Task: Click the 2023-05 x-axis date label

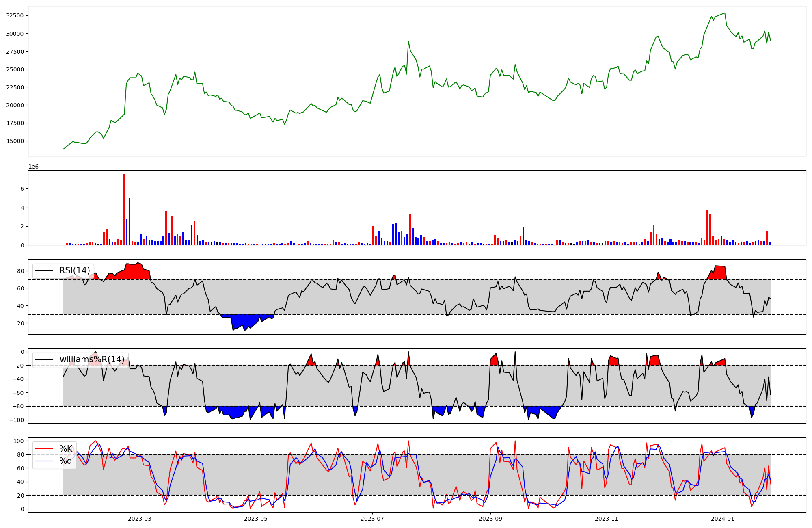Action: click(256, 519)
